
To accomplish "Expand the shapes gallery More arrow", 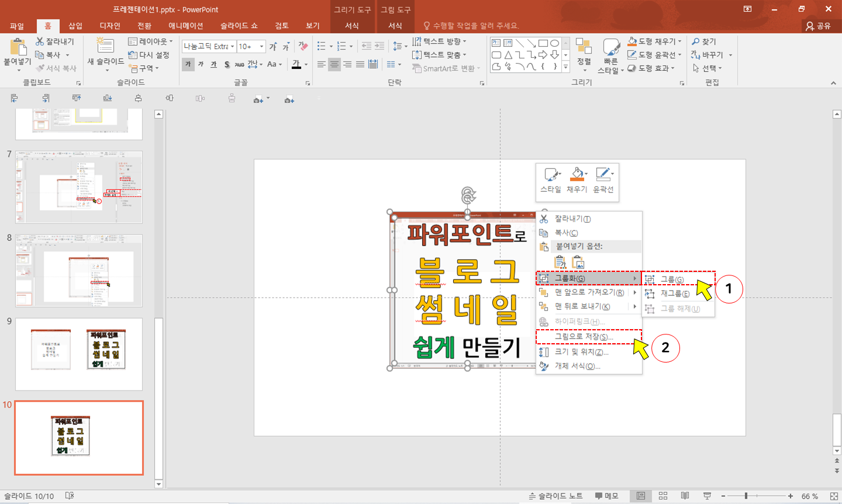I will (x=565, y=67).
